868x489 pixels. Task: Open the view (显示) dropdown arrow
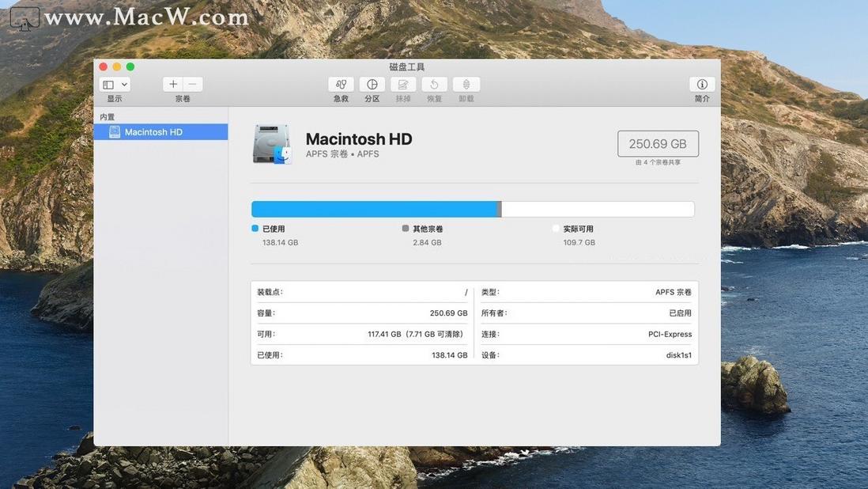[x=125, y=85]
